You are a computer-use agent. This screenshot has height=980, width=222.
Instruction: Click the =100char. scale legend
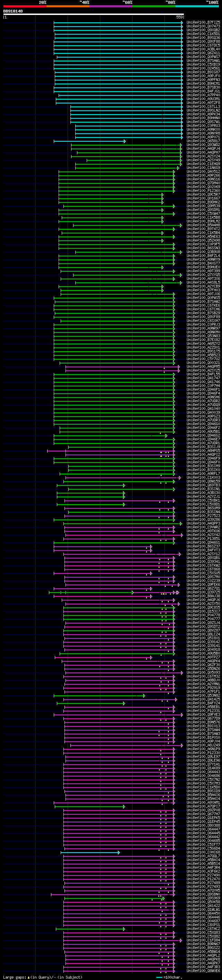[x=170, y=977]
